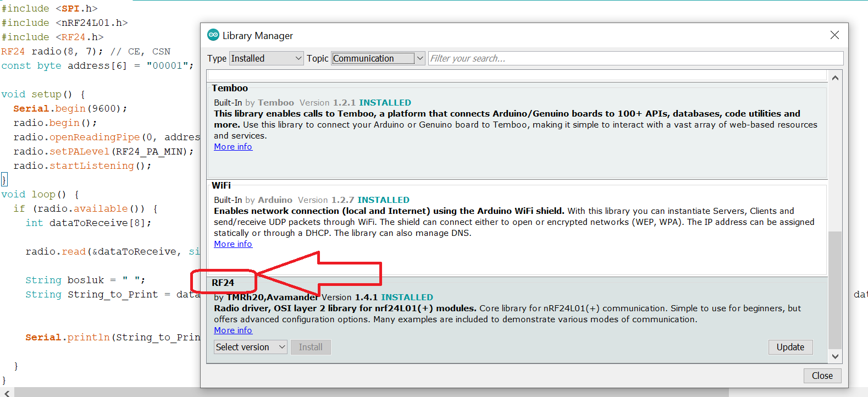Click the code line '#include <RF24.h>'
The image size is (868, 397).
(52, 37)
